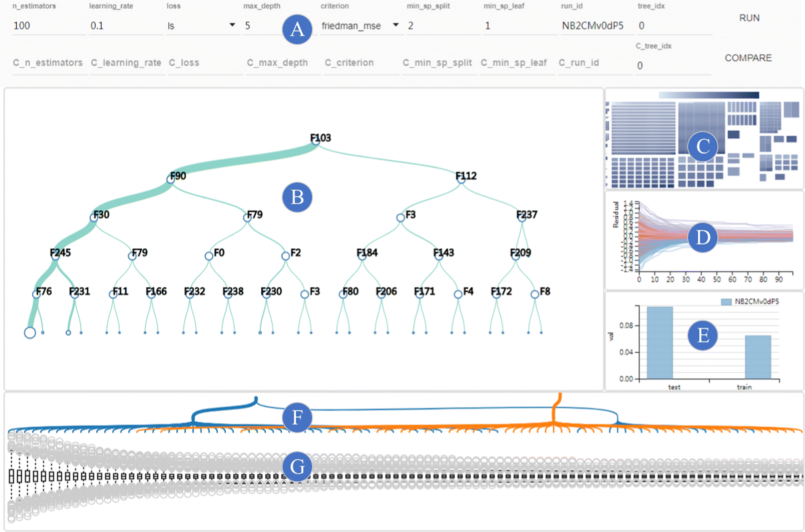Image resolution: width=805 pixels, height=532 pixels.
Task: Click the large leftmost leaf node circle
Action: (30, 333)
